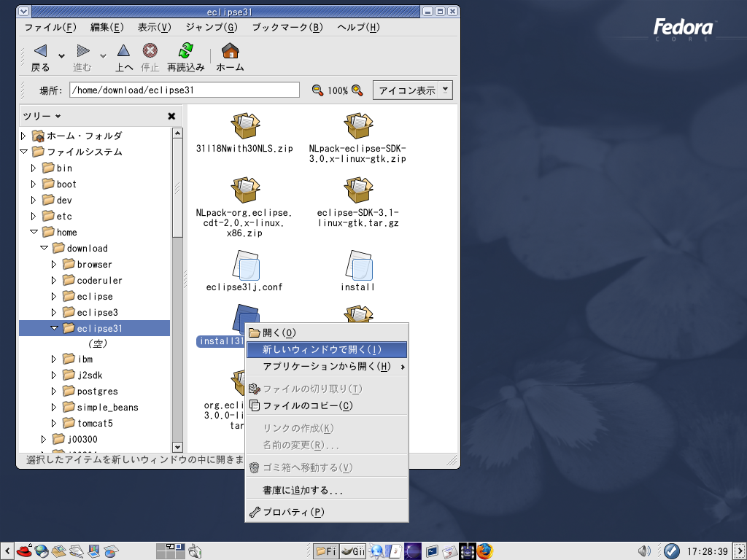Collapse the ファイルシステム tree node
Image resolution: width=747 pixels, height=560 pixels.
click(23, 152)
